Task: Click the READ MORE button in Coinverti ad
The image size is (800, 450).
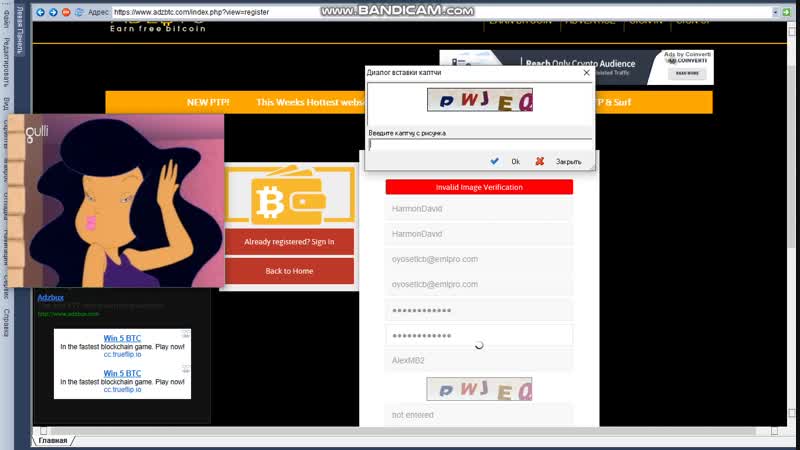Action: pyautogui.click(x=687, y=73)
